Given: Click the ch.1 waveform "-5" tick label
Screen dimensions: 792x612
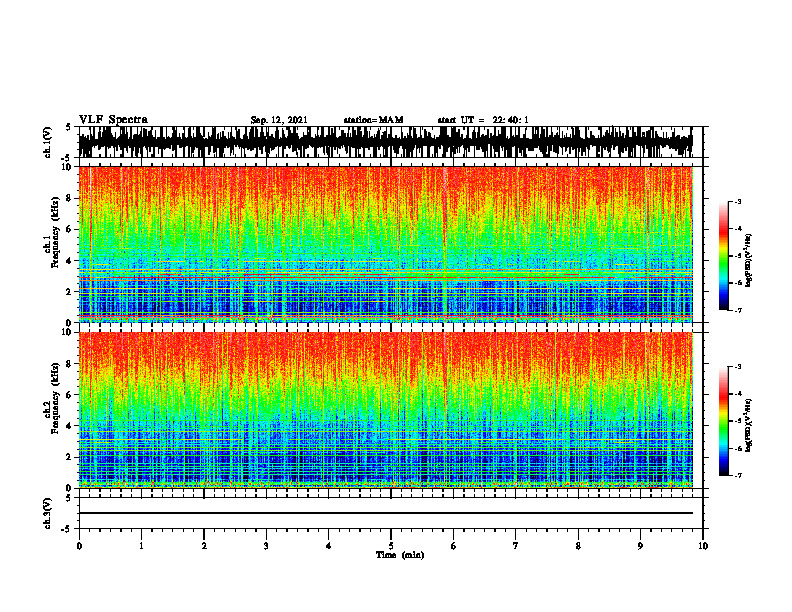Looking at the screenshot, I should click(x=68, y=158).
